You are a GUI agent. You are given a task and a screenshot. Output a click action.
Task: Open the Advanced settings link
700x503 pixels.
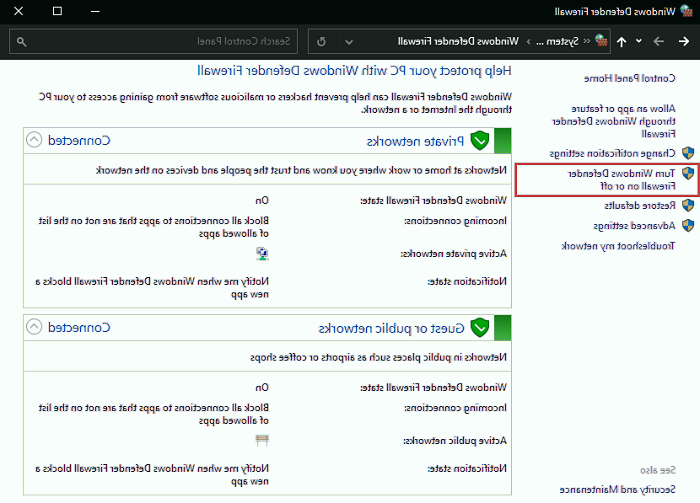[x=634, y=226]
